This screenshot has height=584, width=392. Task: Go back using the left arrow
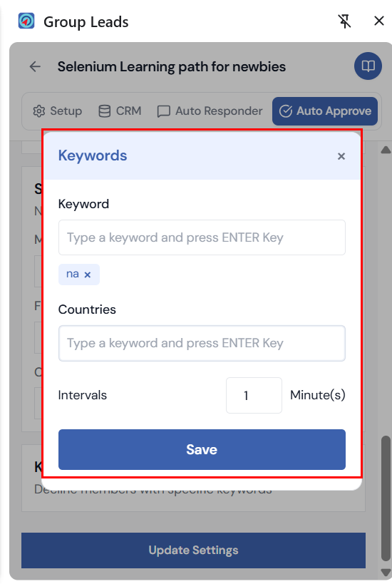35,66
